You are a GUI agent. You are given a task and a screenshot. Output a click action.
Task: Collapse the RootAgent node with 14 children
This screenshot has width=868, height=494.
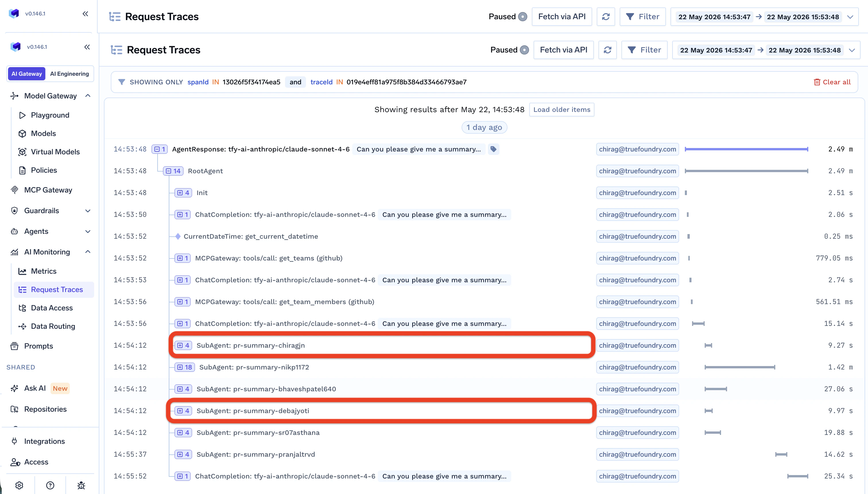click(x=173, y=171)
